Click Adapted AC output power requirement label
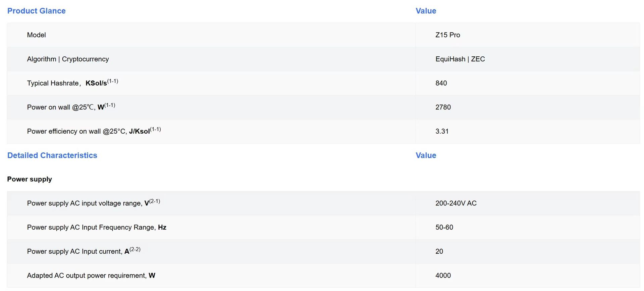Viewport: 644px width, 291px height. [91, 276]
